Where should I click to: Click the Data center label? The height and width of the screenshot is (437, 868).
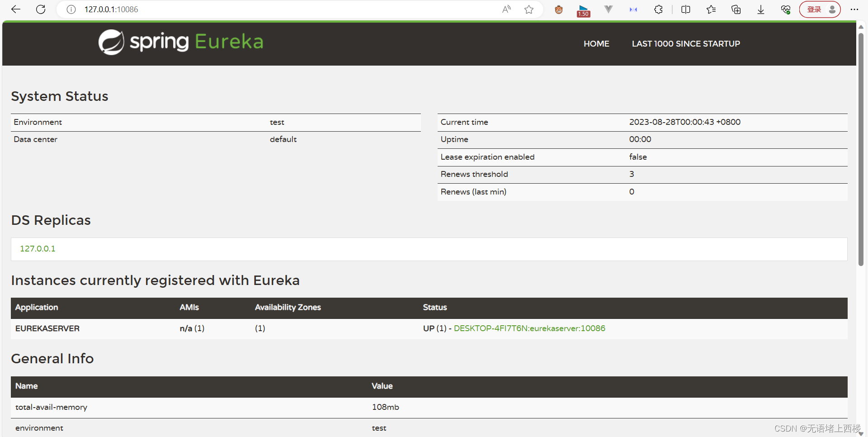(x=36, y=139)
